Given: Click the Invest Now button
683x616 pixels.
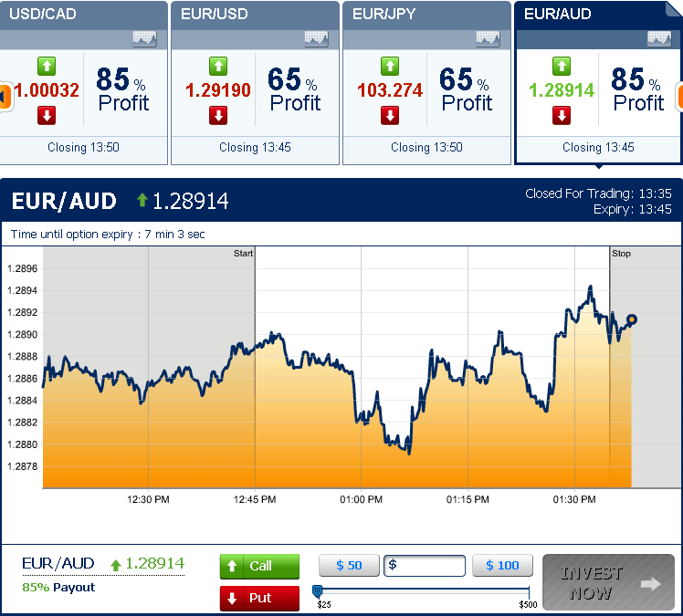Looking at the screenshot, I should 608,582.
